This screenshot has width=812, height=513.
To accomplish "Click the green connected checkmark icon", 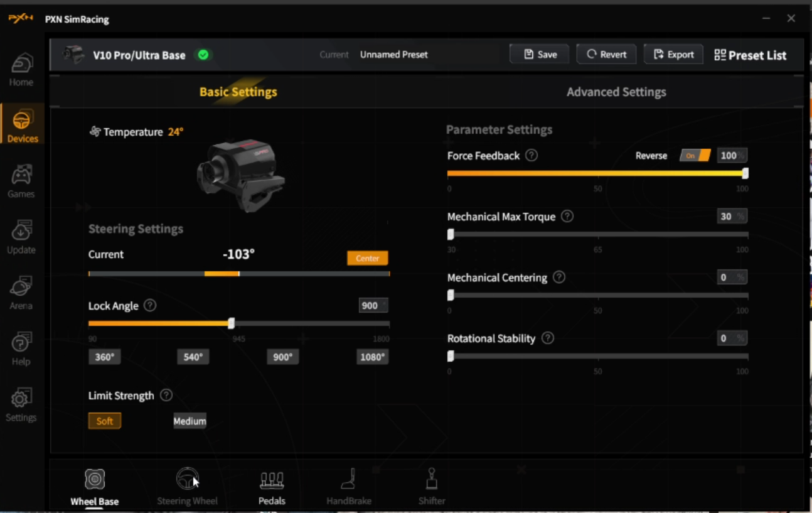I will point(203,55).
